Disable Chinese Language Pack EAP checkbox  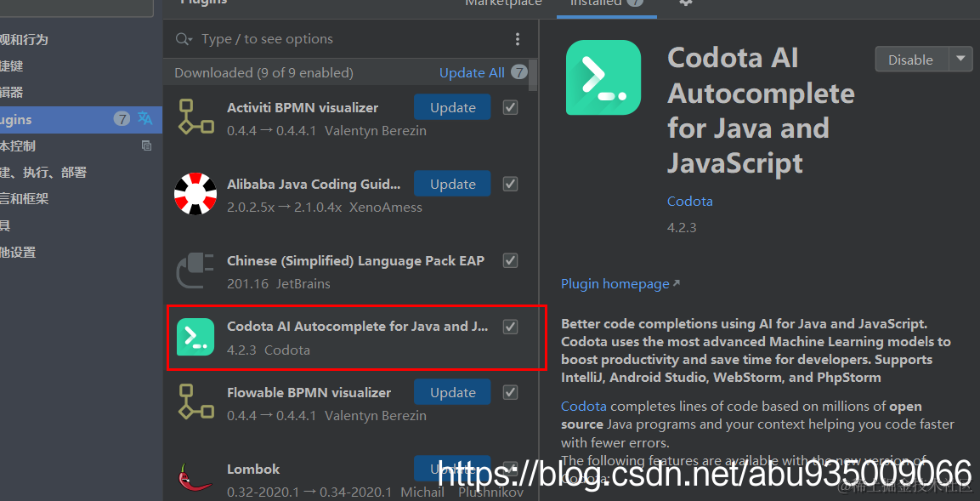click(x=511, y=260)
